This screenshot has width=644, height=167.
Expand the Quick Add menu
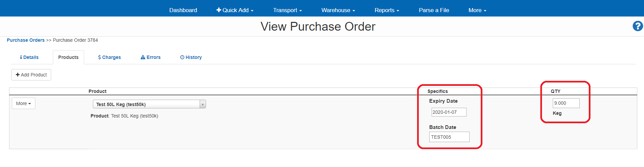[x=235, y=10]
